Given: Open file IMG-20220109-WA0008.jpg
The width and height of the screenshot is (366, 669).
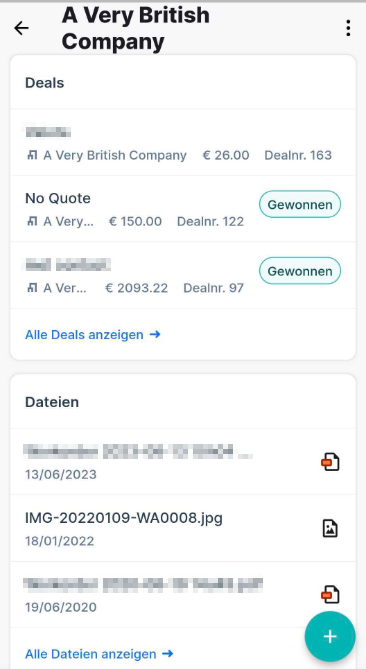Looking at the screenshot, I should point(183,528).
